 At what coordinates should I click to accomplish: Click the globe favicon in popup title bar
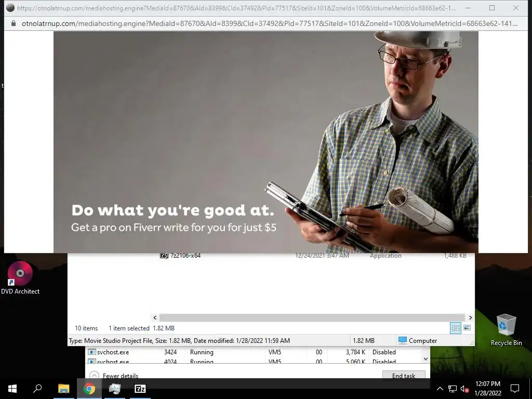click(10, 8)
